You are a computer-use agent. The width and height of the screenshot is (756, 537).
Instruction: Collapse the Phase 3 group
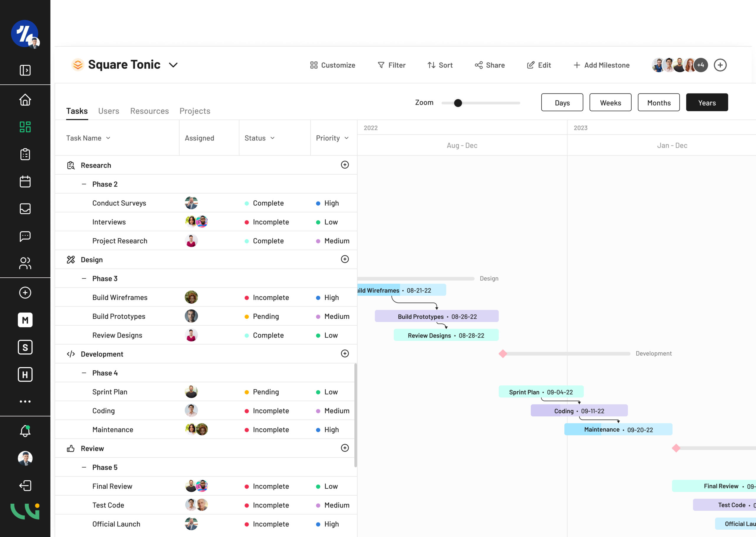point(84,279)
